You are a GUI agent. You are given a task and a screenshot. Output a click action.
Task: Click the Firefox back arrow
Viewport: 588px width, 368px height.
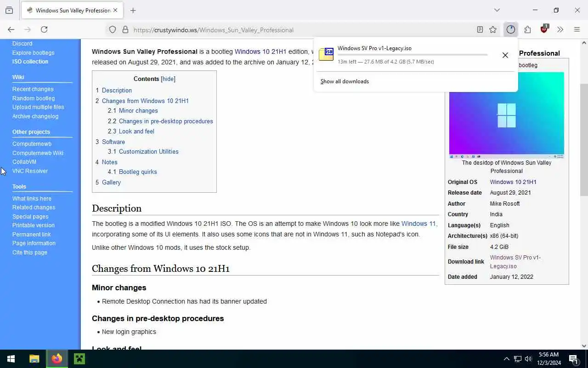click(11, 29)
